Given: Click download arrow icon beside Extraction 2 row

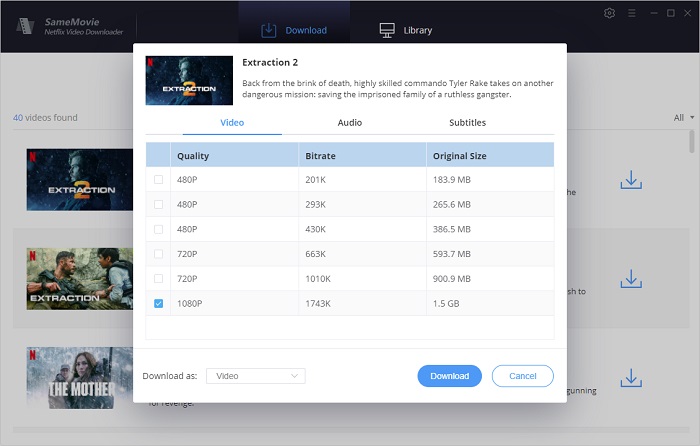Looking at the screenshot, I should (631, 179).
